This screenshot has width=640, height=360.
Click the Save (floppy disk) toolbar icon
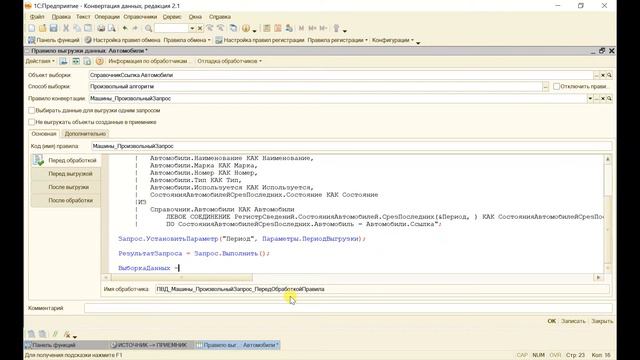coord(53,28)
